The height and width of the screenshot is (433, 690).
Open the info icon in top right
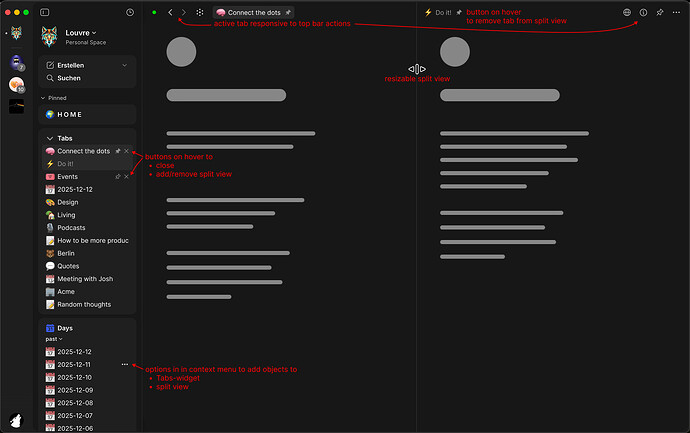[x=643, y=12]
